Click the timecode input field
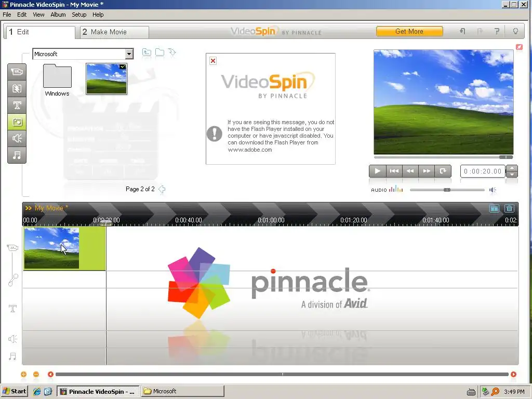Viewport: 532px width, 399px height. tap(483, 171)
